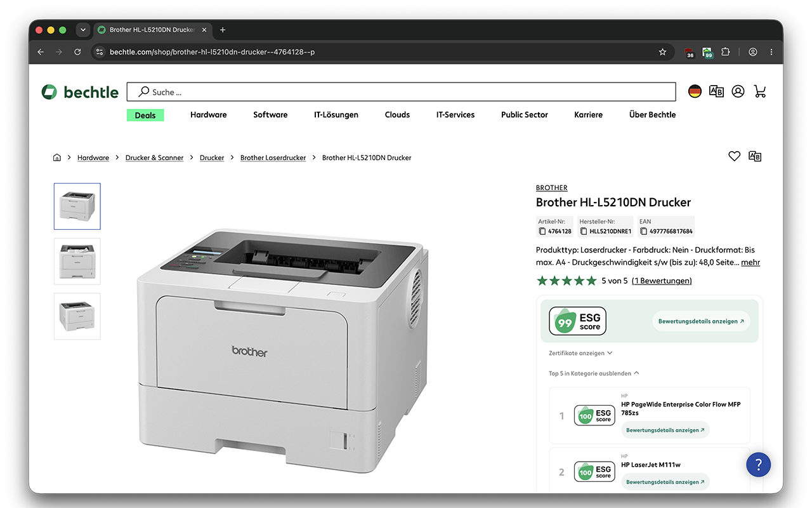View site information icon in address bar
This screenshot has width=812, height=508.
coord(98,52)
